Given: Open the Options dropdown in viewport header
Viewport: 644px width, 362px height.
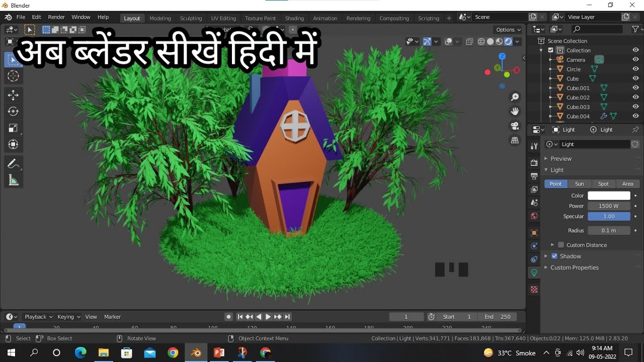Looking at the screenshot, I should [x=508, y=30].
